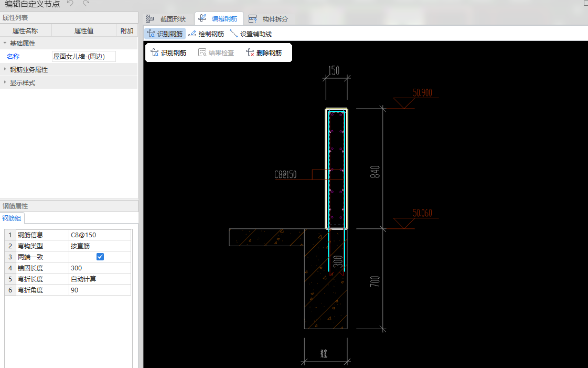Click the undo arrow in title bar
The image size is (588, 368).
point(70,3)
